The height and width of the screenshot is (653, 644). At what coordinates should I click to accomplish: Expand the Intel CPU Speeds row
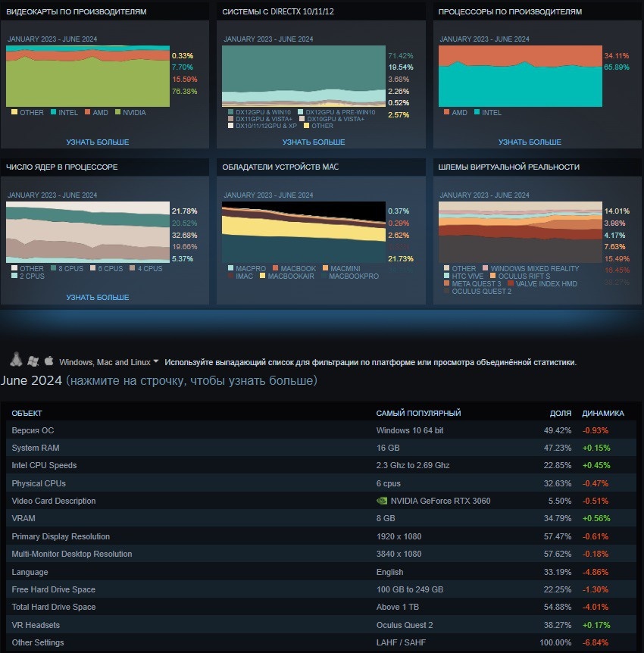point(321,465)
